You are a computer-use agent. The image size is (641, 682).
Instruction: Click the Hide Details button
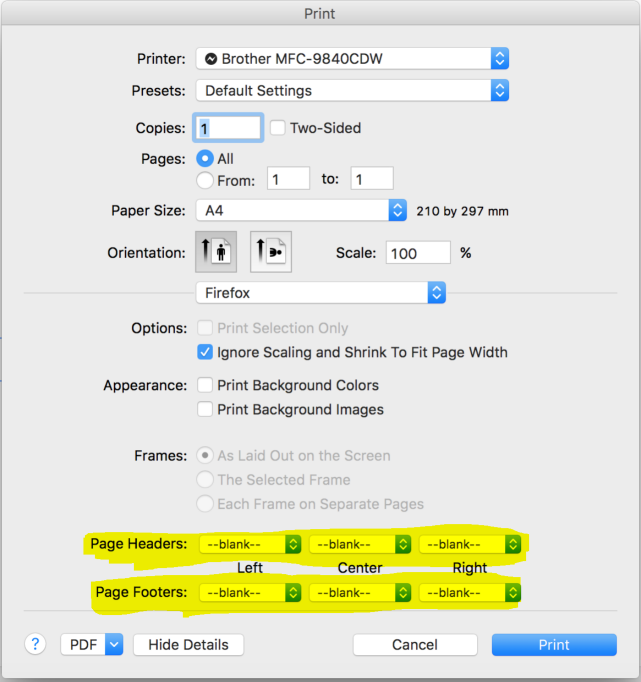(188, 644)
